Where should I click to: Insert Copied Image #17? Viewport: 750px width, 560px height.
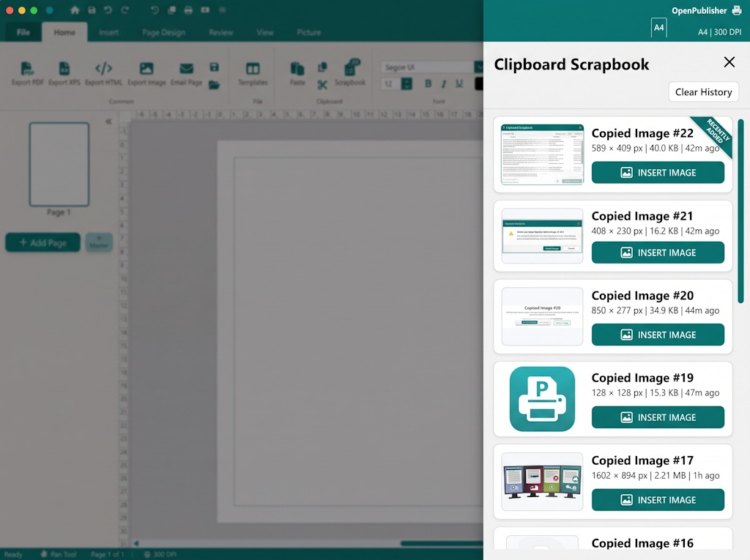658,500
